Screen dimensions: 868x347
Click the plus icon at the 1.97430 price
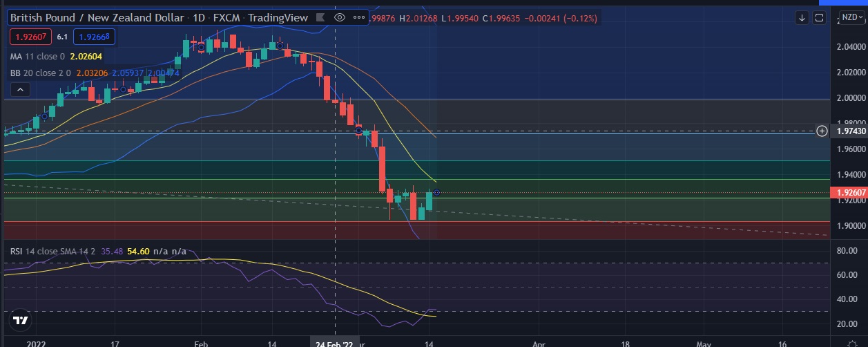pos(822,131)
